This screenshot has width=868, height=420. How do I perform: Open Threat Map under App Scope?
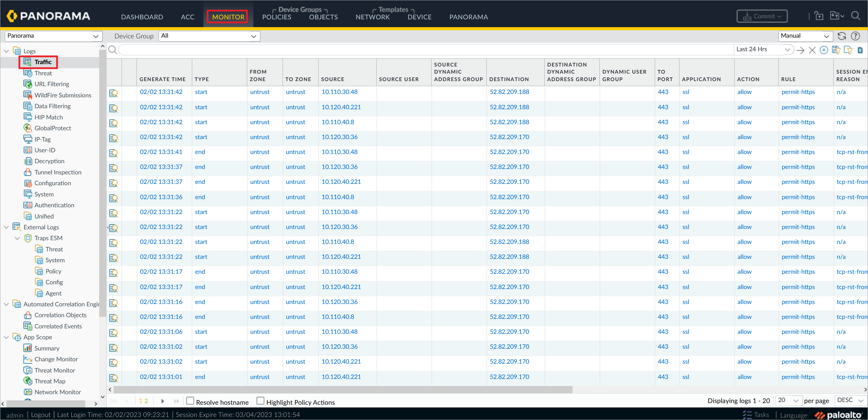click(50, 381)
